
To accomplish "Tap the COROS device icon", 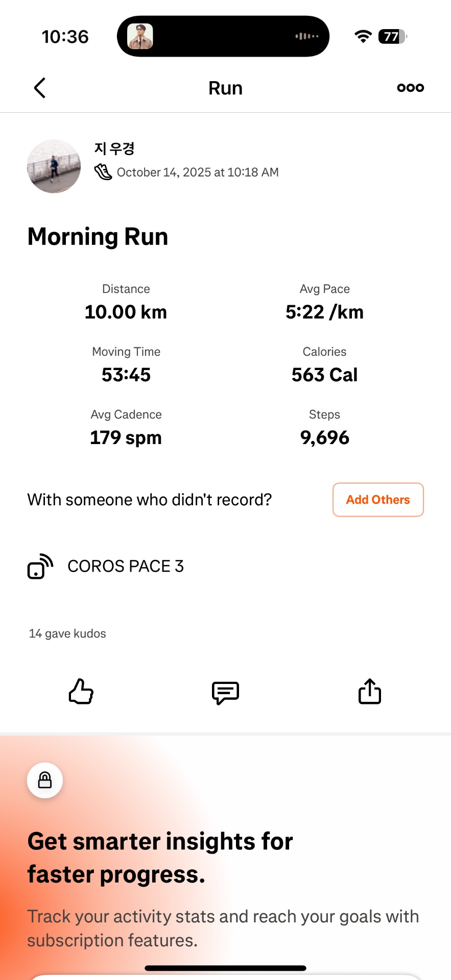I will pyautogui.click(x=40, y=567).
